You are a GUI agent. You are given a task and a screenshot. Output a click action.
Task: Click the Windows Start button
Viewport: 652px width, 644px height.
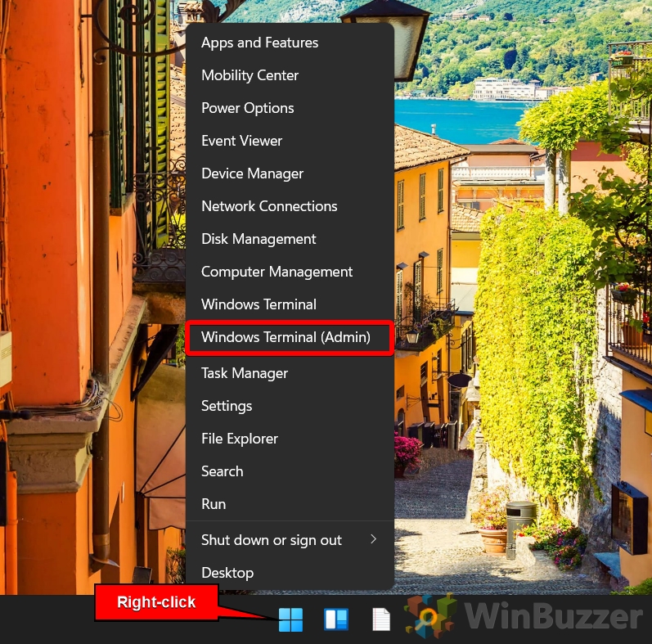click(290, 619)
